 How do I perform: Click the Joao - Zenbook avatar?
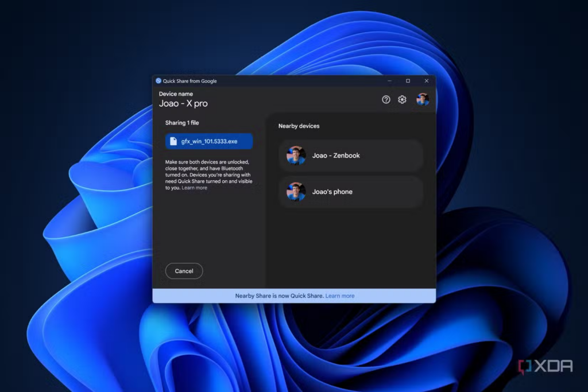click(296, 156)
